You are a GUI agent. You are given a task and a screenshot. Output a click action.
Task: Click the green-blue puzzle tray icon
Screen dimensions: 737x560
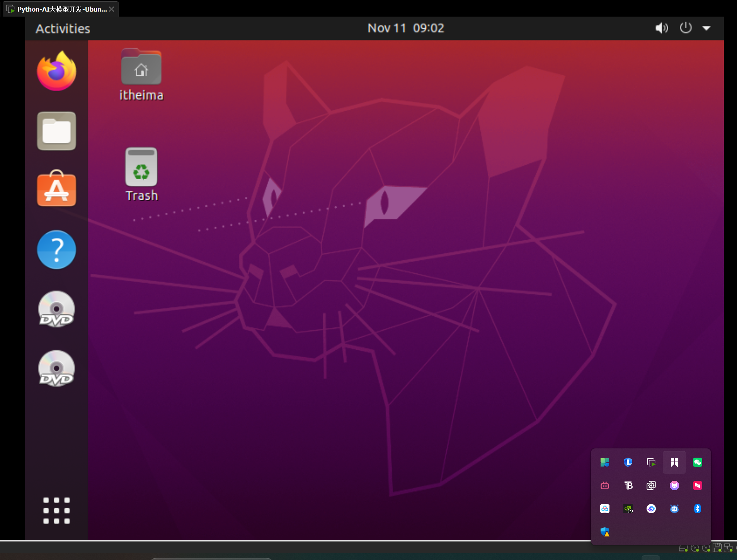pyautogui.click(x=605, y=462)
